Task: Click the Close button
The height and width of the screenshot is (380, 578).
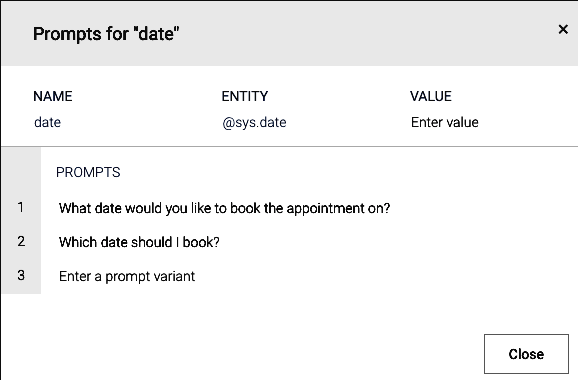Action: click(526, 354)
